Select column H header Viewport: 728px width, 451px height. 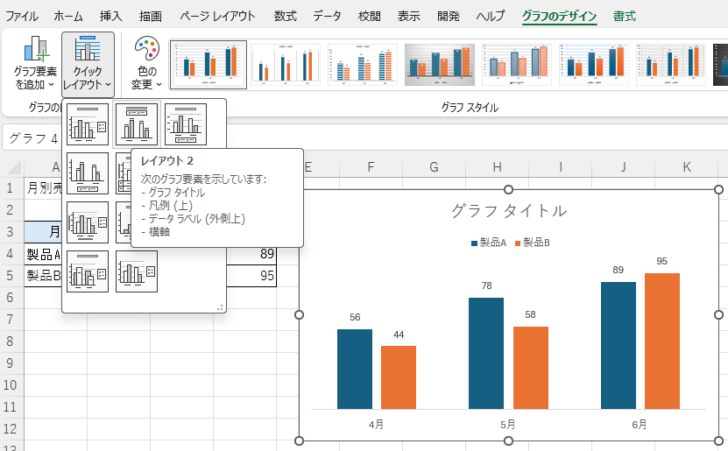pyautogui.click(x=497, y=167)
